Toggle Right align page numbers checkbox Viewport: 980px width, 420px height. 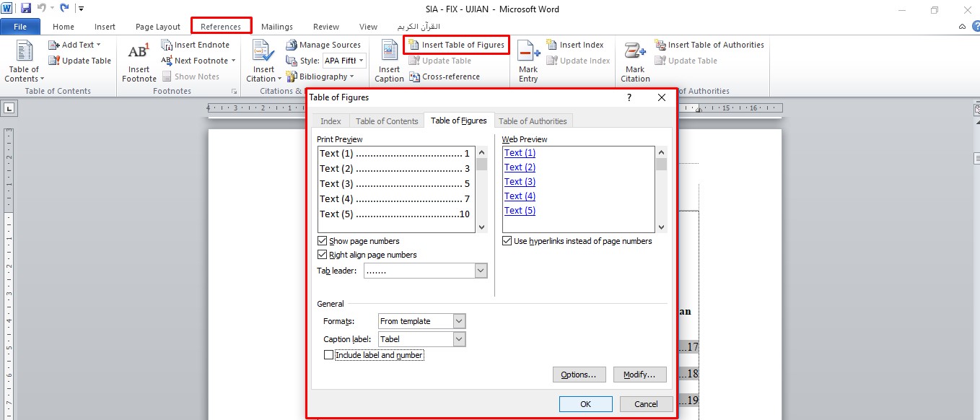(x=323, y=255)
